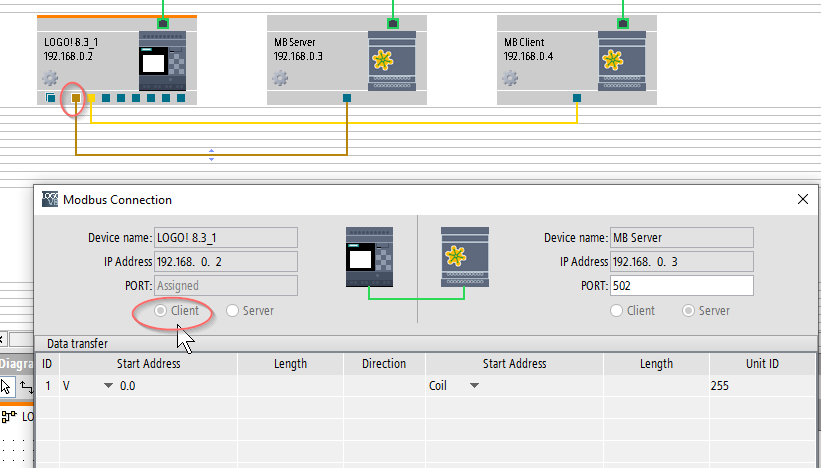Open settings gear on MB Server device
The height and width of the screenshot is (468, 821).
pyautogui.click(x=280, y=79)
